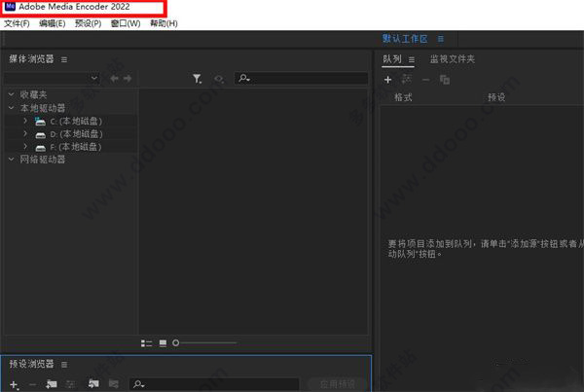Open the 预设(P) menu
The width and height of the screenshot is (584, 392).
(88, 23)
